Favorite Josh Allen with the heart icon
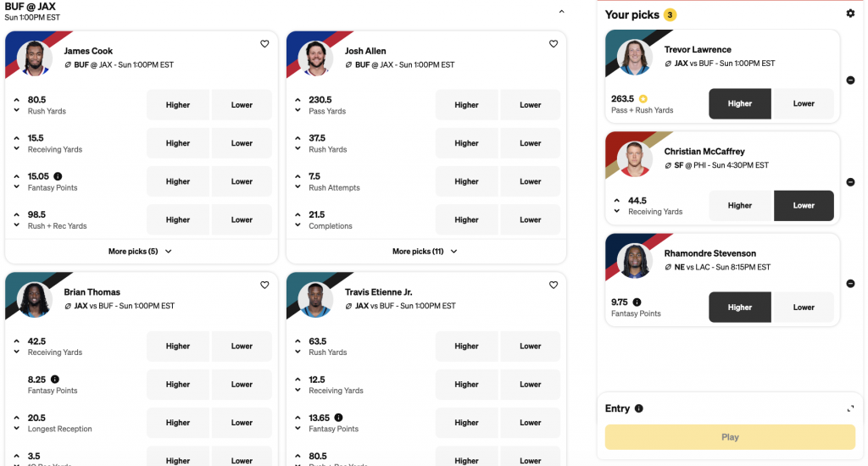The image size is (868, 466). pyautogui.click(x=554, y=44)
